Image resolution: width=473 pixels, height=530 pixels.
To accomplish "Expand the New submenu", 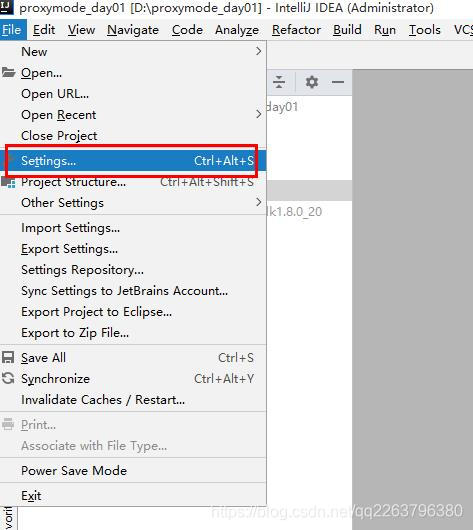I will (x=133, y=52).
